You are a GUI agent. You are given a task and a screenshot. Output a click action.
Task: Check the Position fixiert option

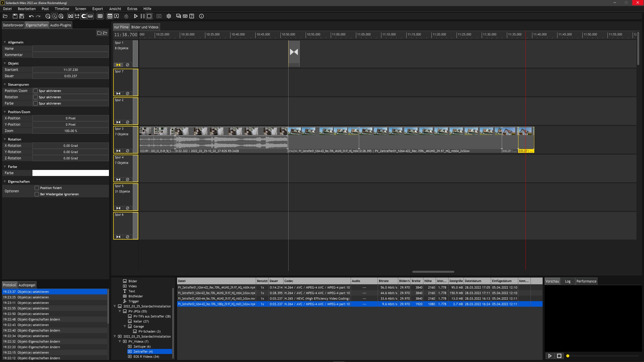37,188
